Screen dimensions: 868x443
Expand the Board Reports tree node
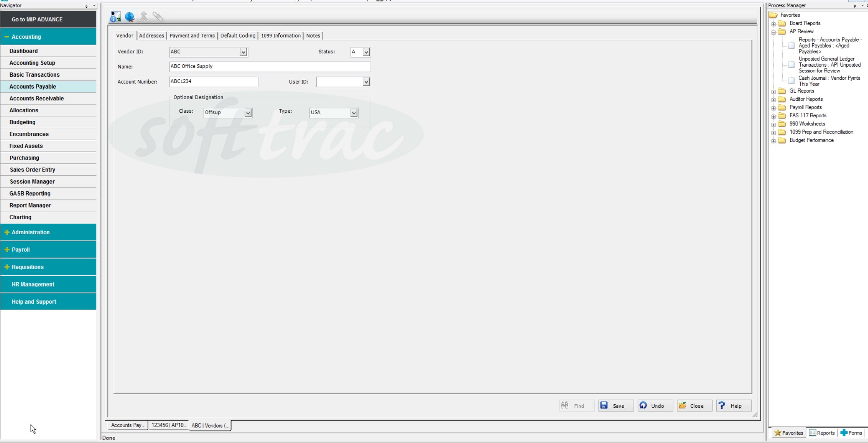[774, 24]
